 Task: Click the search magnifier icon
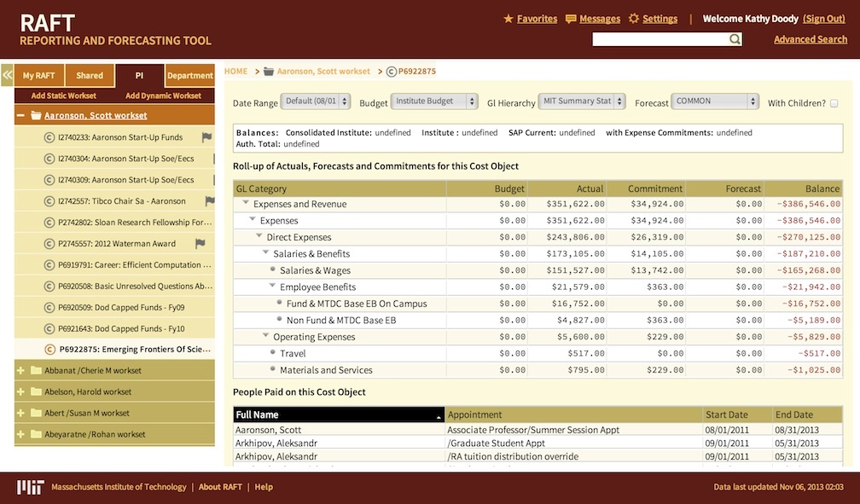point(735,39)
